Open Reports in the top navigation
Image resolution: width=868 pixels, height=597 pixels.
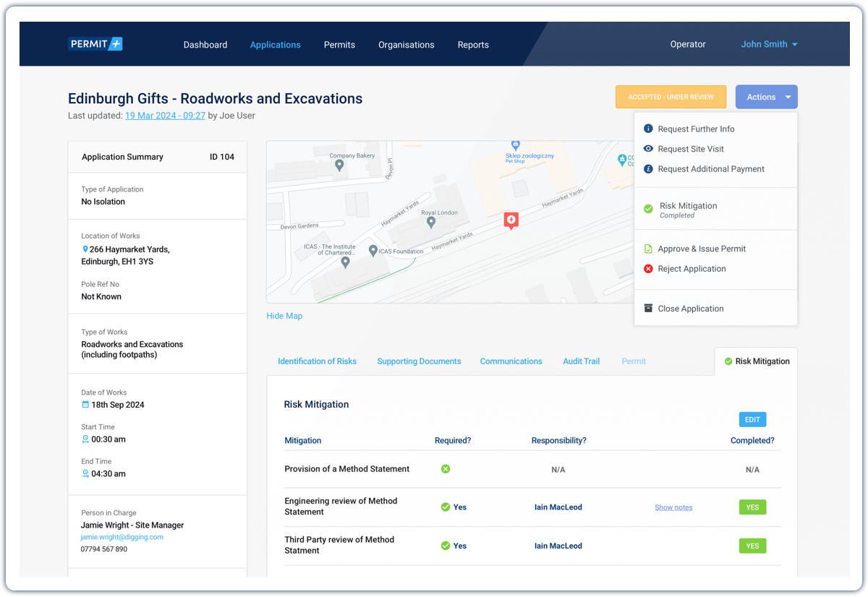473,45
